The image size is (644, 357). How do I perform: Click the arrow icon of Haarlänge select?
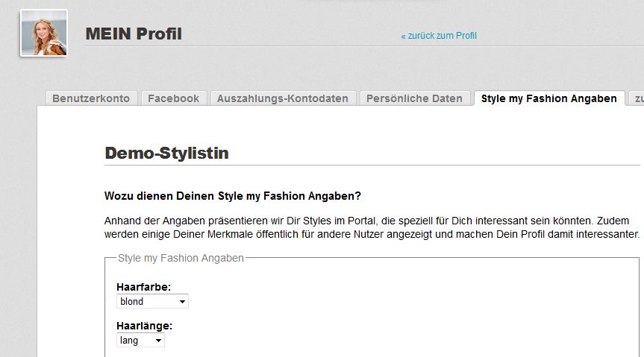158,341
